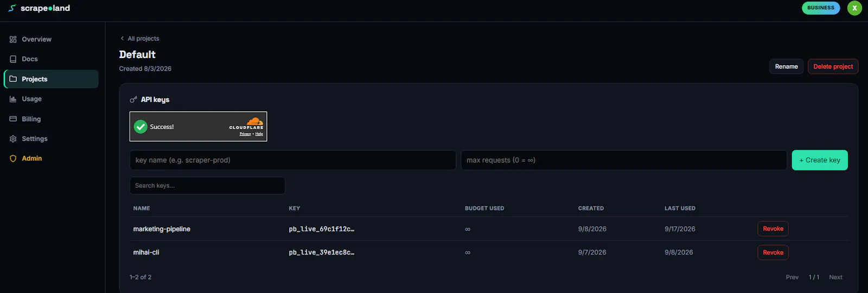Click Delete project button
Screen dimensions: 868x293
[x=833, y=67]
